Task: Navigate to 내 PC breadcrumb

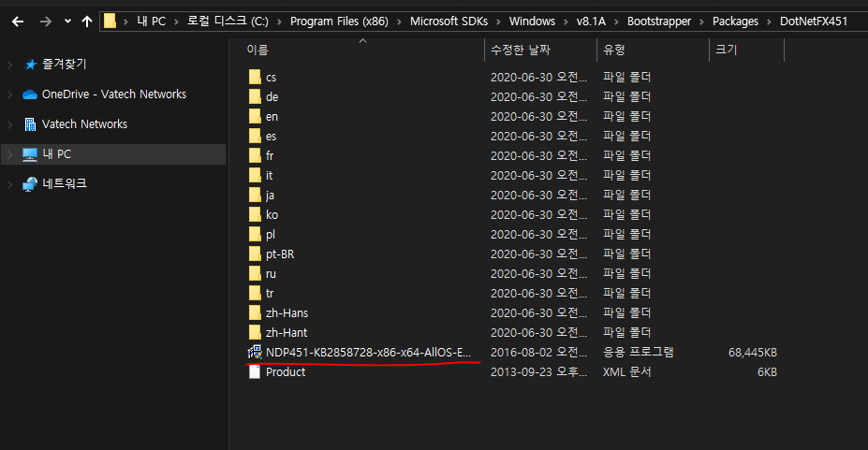Action: pos(151,22)
